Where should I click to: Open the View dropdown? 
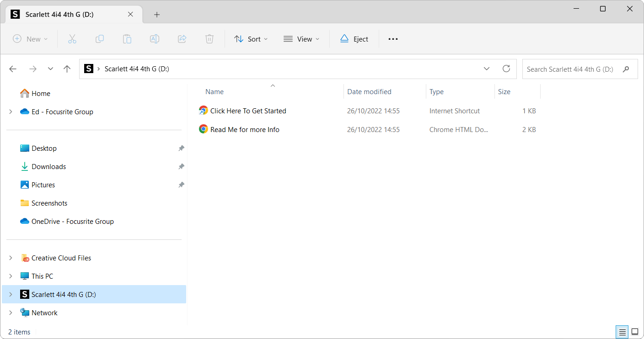coord(301,39)
